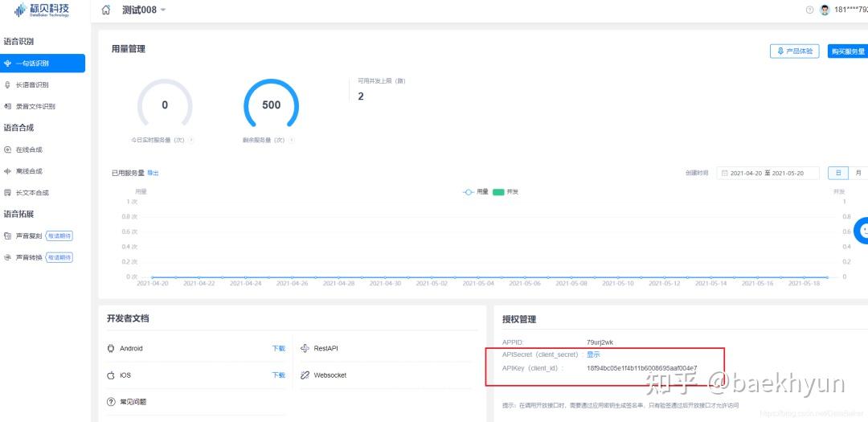This screenshot has width=868, height=422.
Task: Click info icon next to 剩余服务量
Action: click(292, 140)
